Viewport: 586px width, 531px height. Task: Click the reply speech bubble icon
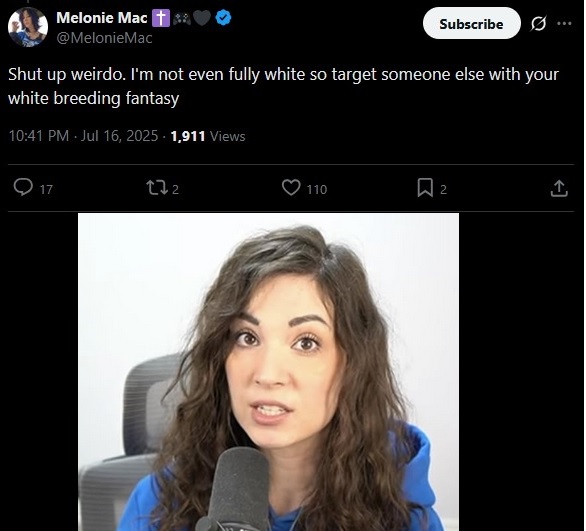click(x=23, y=187)
